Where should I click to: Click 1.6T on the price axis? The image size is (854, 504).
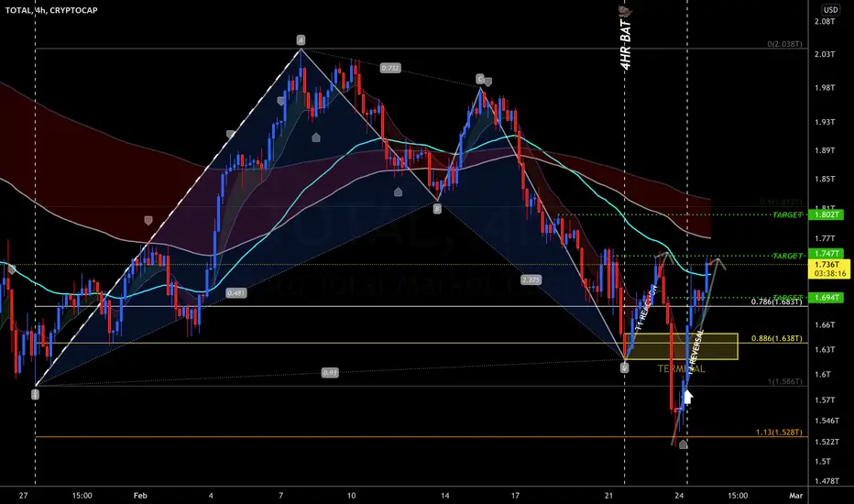tap(823, 374)
